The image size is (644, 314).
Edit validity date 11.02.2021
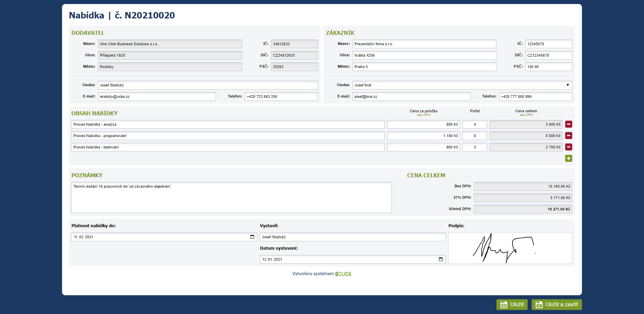tap(164, 237)
